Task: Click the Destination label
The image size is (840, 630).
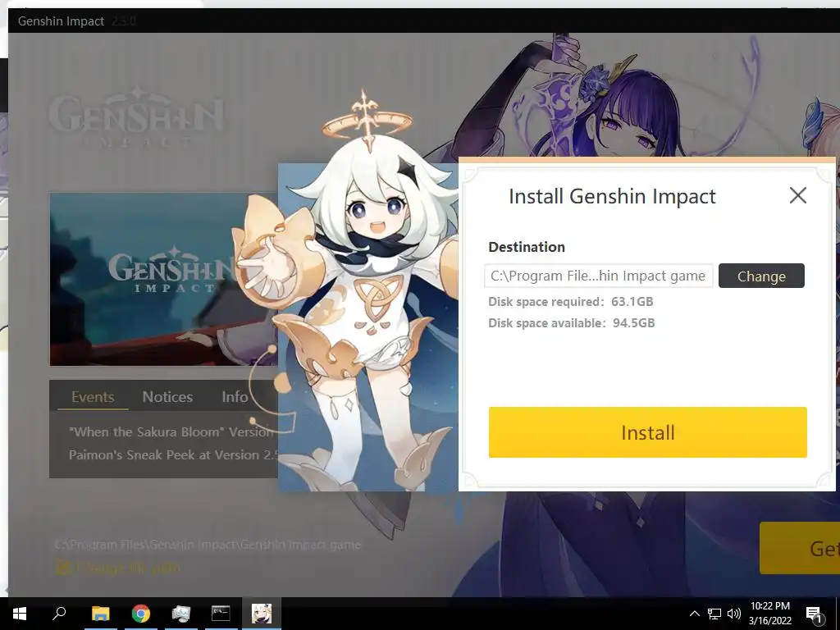Action: 527,247
